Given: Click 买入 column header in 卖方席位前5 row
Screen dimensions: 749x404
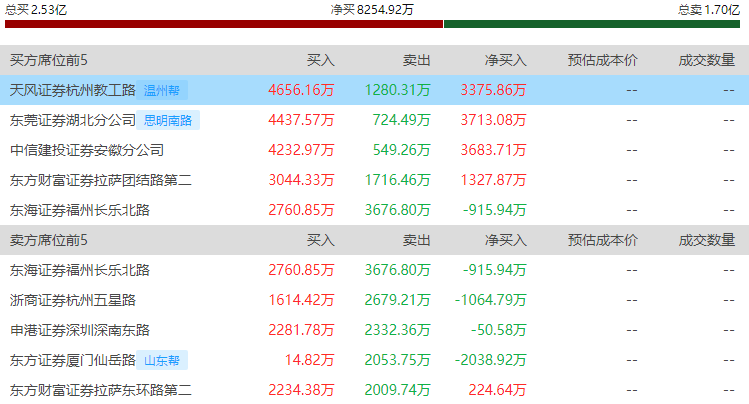Looking at the screenshot, I should (321, 240).
